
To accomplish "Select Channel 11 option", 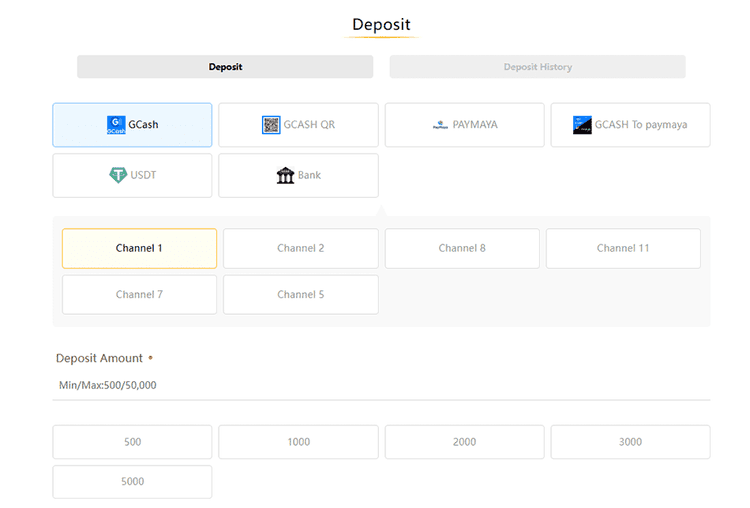I will click(623, 248).
